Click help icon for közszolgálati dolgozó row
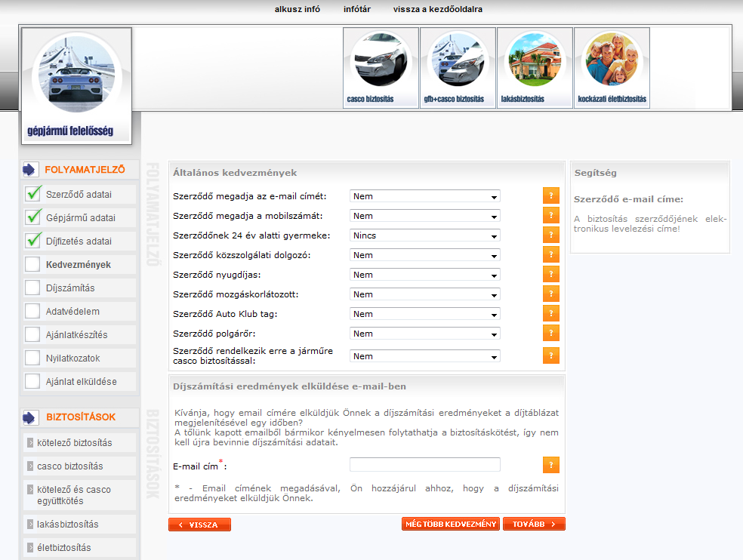 click(550, 255)
